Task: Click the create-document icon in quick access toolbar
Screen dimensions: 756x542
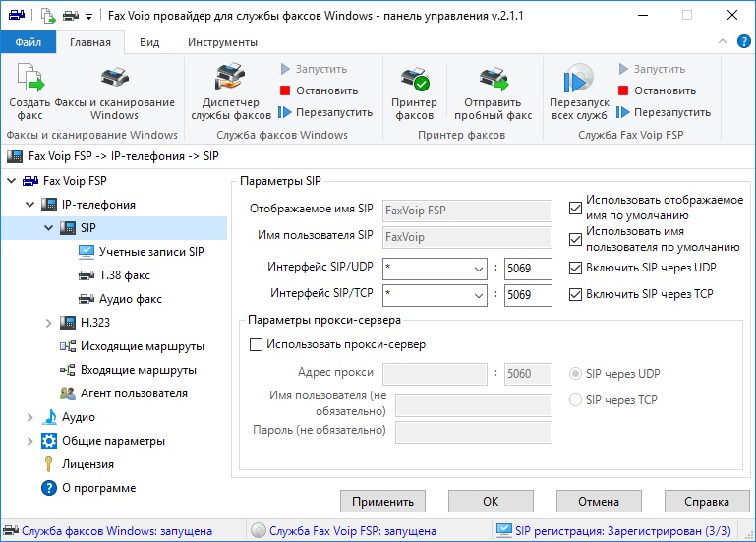Action: 48,16
